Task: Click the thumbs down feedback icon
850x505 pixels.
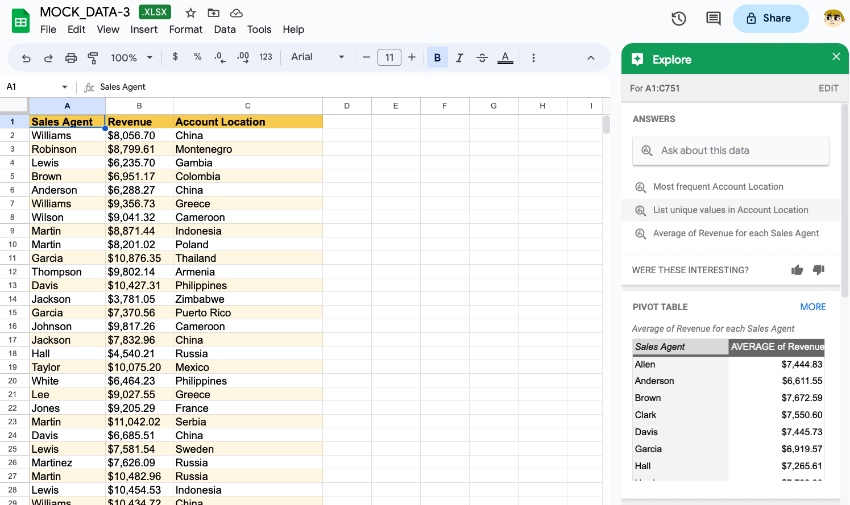Action: (819, 270)
